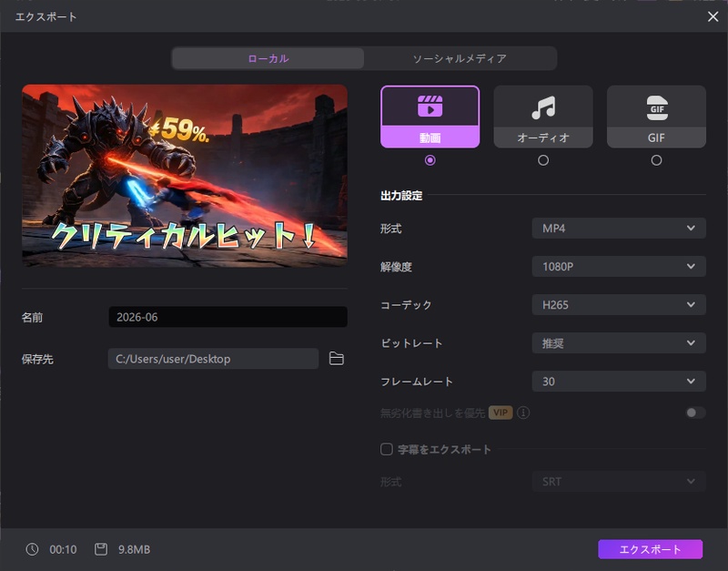Switch to the ソーシャルメディア tab

[x=460, y=58]
